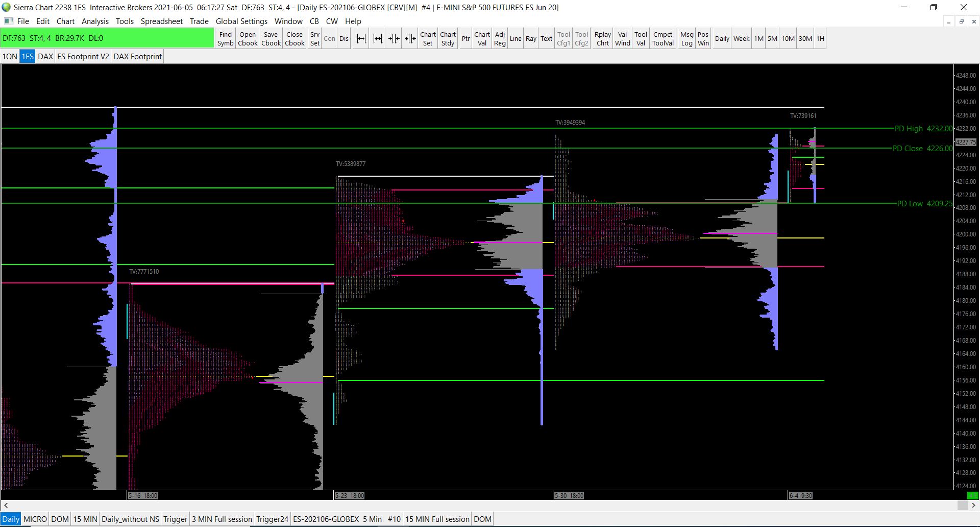The width and height of the screenshot is (980, 527).
Task: Set chart period to 1H
Action: (820, 39)
